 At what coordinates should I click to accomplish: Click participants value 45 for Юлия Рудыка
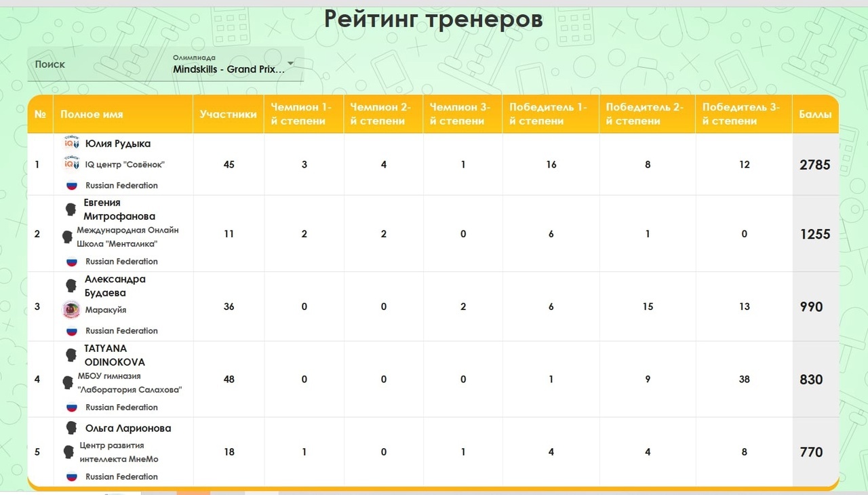coord(229,165)
